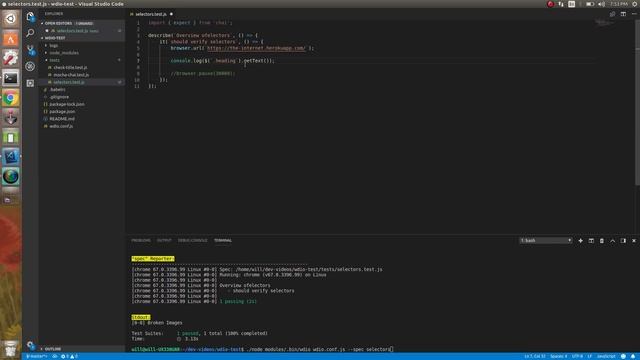Open changes icon in editor title bar
The height and width of the screenshot is (360, 640).
tap(612, 14)
